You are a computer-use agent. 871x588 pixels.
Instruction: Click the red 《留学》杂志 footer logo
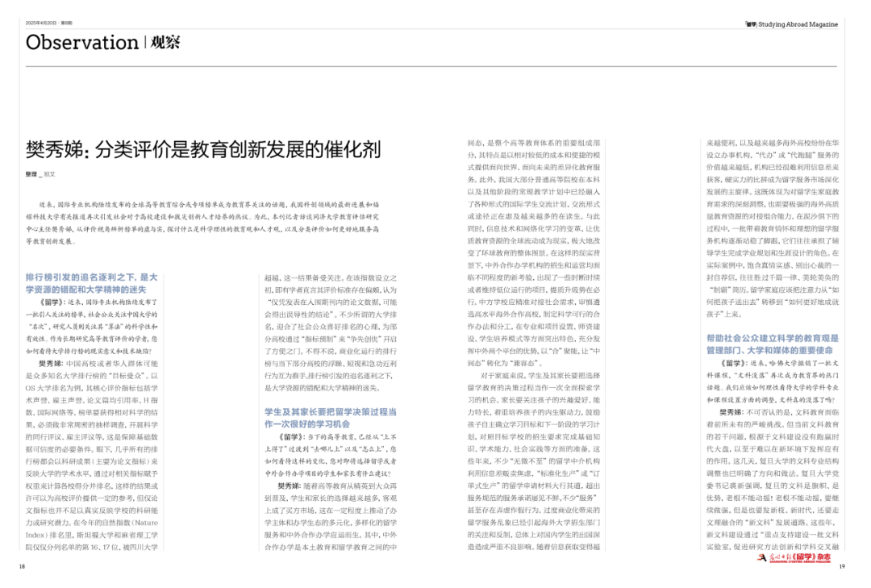tap(794, 557)
